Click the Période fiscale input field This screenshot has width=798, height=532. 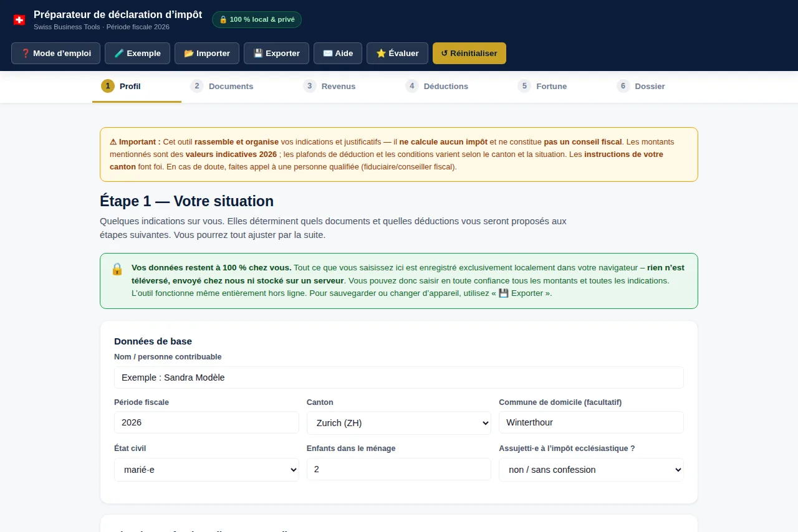206,422
